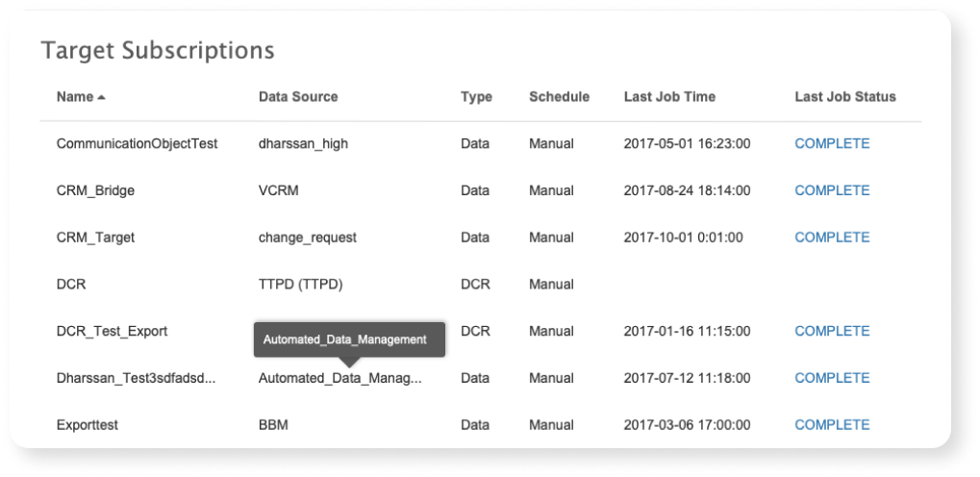Click the Type column header
Screen dimensions: 980x477
(x=476, y=97)
